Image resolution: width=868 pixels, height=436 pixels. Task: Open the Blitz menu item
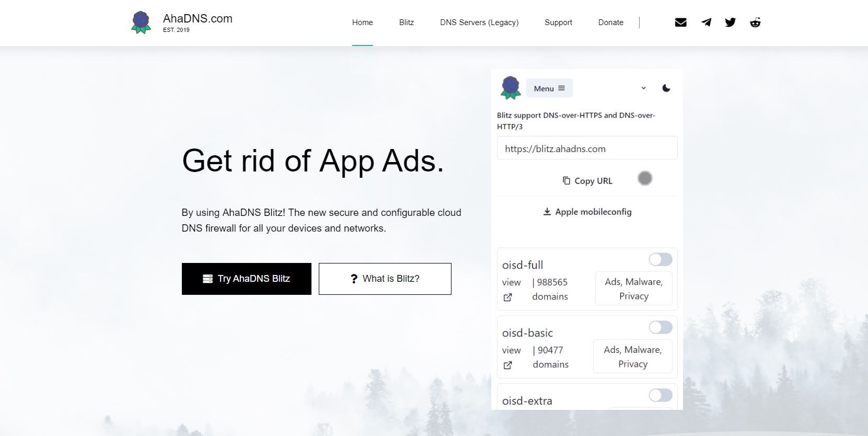tap(407, 22)
